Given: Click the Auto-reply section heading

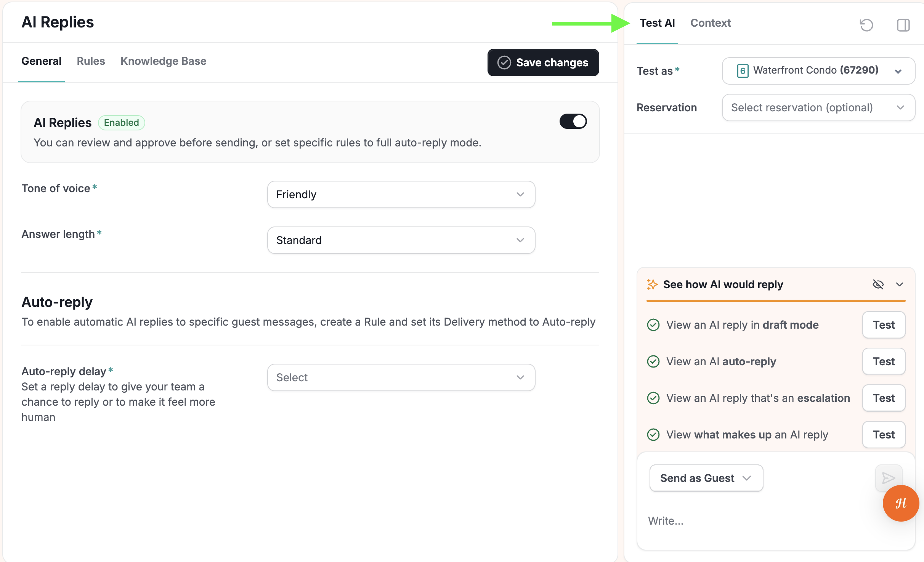Looking at the screenshot, I should coord(57,302).
